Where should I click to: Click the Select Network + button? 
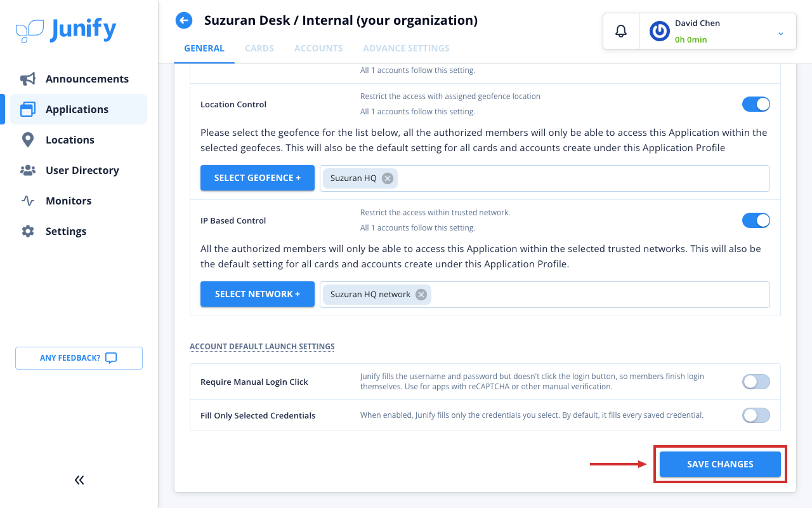[258, 295]
